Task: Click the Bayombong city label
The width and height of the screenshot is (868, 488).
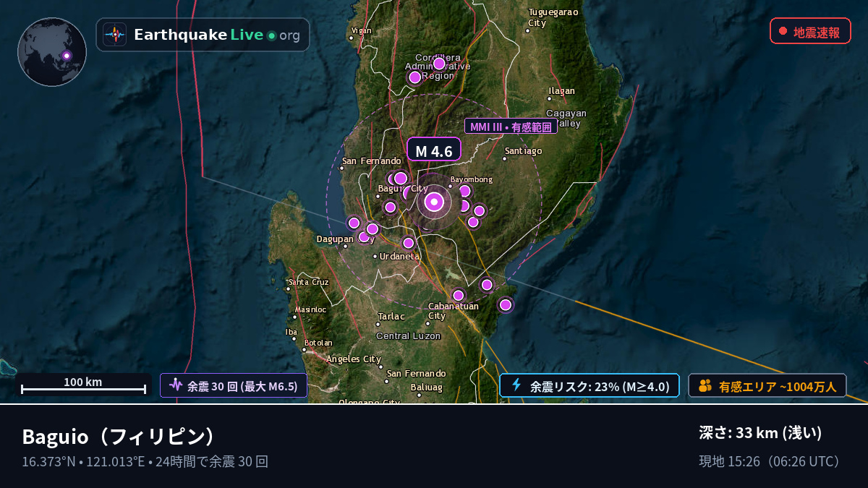Action: tap(472, 179)
